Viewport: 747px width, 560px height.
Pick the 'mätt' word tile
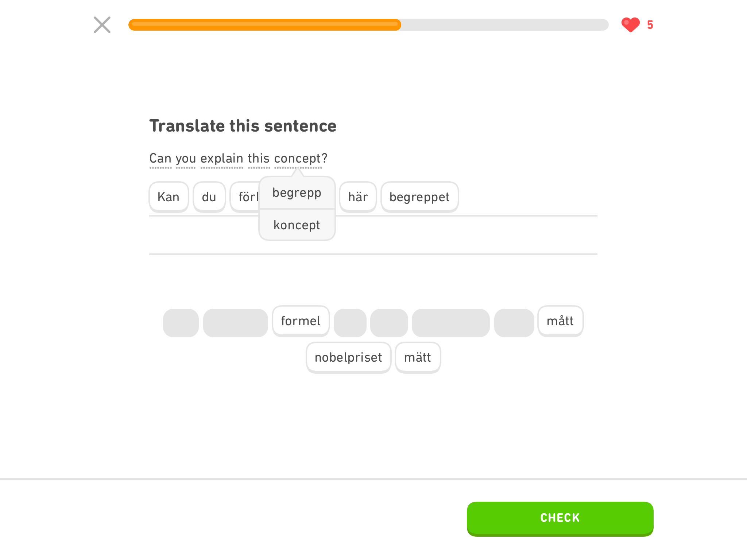tap(418, 357)
